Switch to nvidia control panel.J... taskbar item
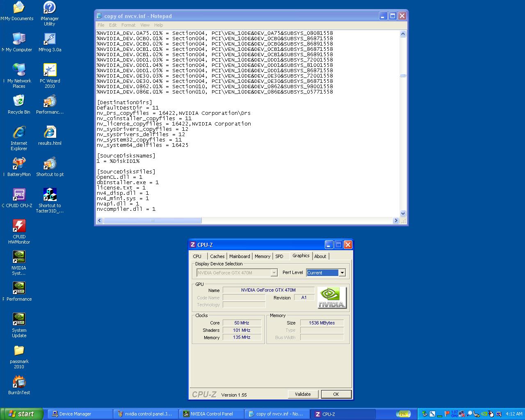This screenshot has width=525, height=420. tap(146, 414)
